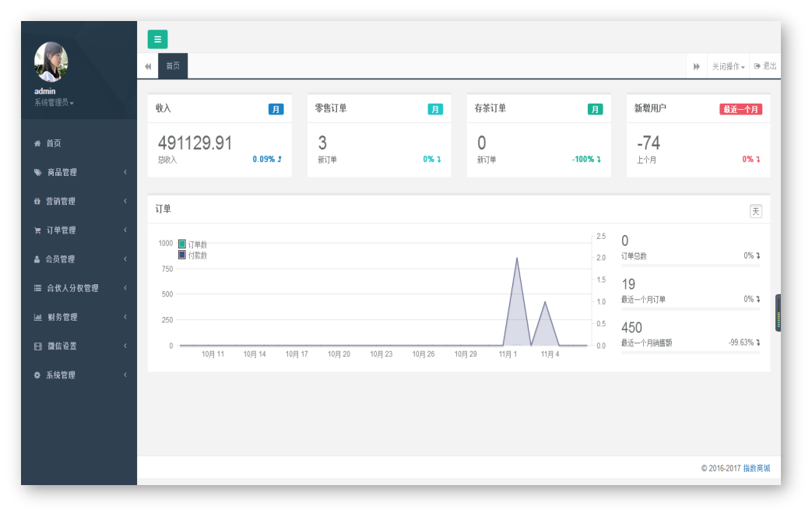Select the 首页 tab in the tab bar

[x=173, y=66]
